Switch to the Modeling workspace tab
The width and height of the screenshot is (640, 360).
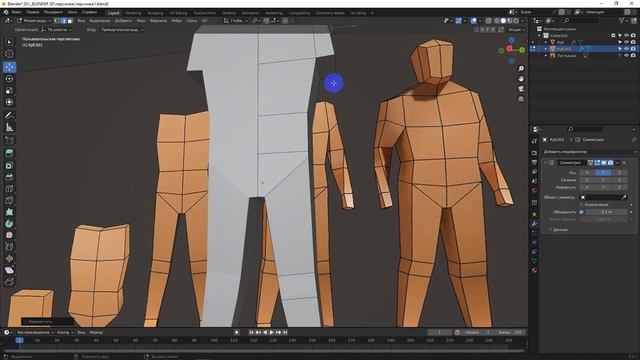click(133, 13)
